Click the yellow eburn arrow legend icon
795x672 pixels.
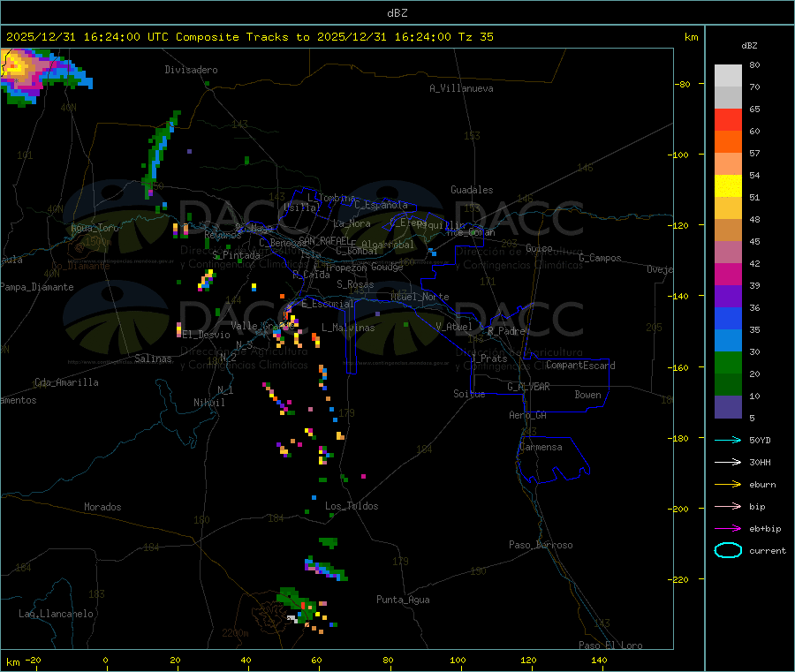[728, 485]
